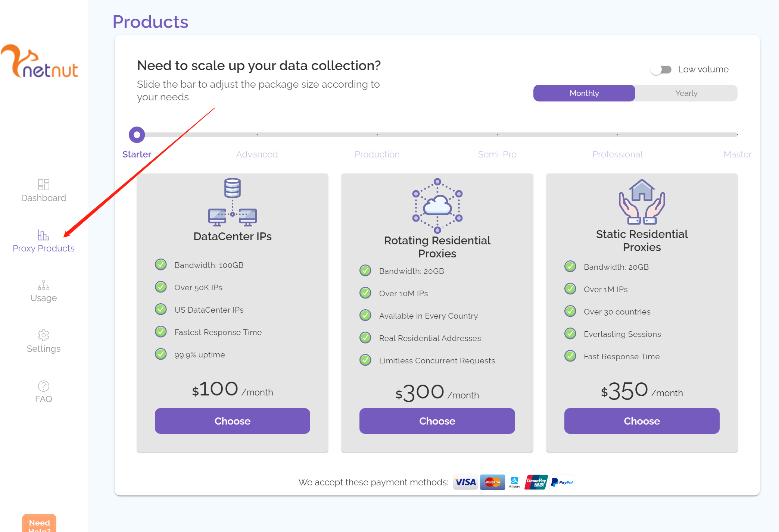Switch billing to Yearly

[686, 93]
